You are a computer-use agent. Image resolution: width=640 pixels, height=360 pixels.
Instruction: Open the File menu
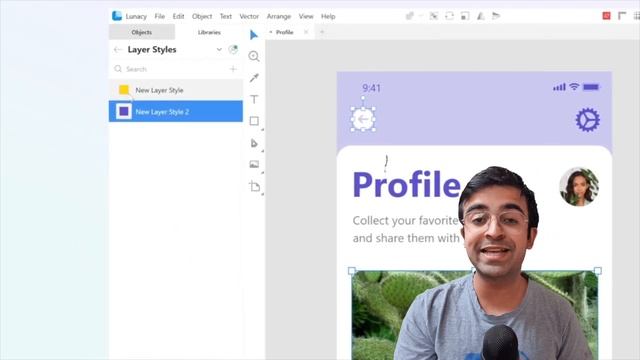click(160, 16)
